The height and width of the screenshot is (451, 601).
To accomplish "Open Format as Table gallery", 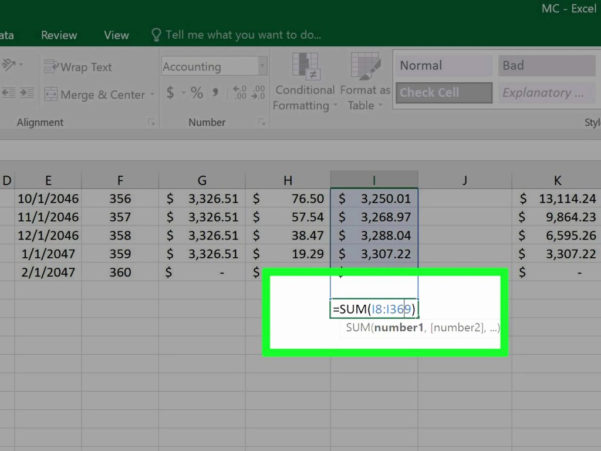I will (365, 82).
